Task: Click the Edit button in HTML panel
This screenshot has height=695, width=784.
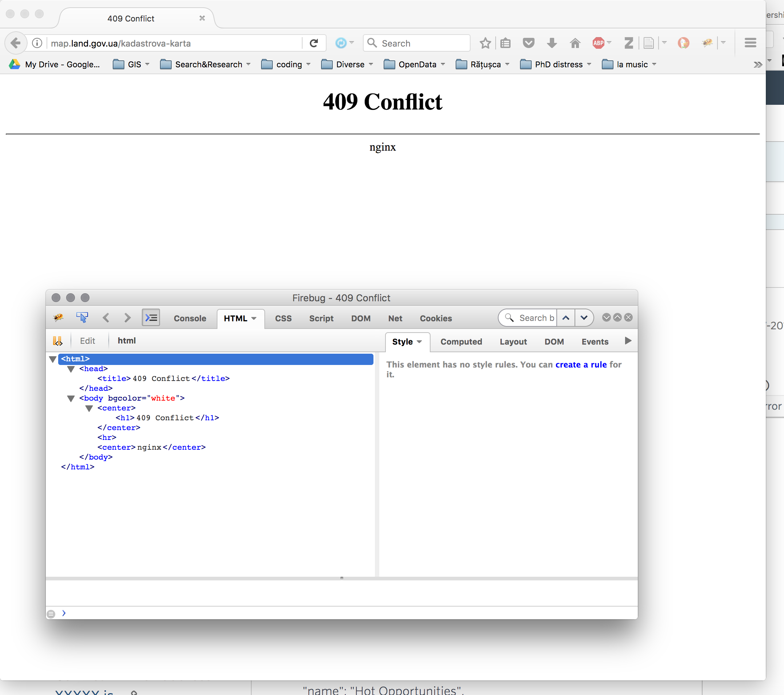Action: [87, 340]
